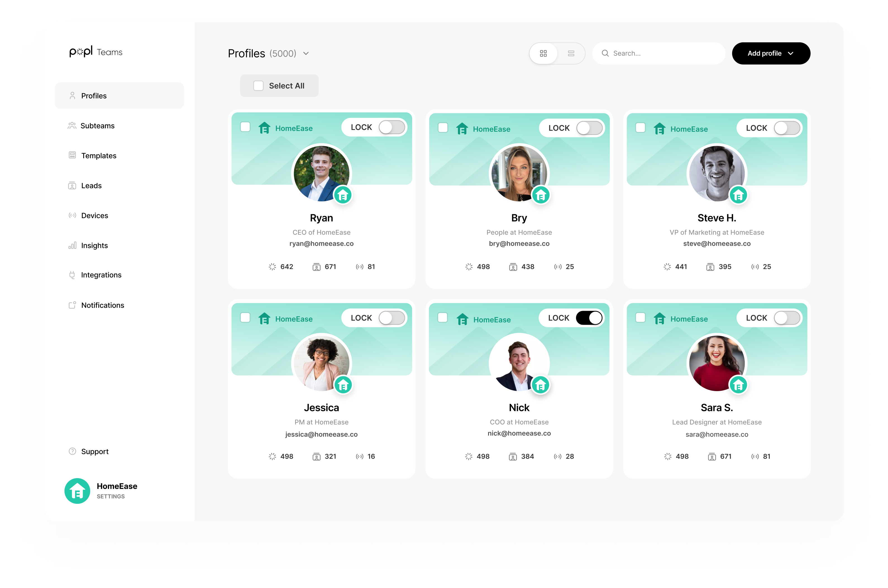Image resolution: width=888 pixels, height=588 pixels.
Task: Switch to grid view layout
Action: pyautogui.click(x=543, y=53)
